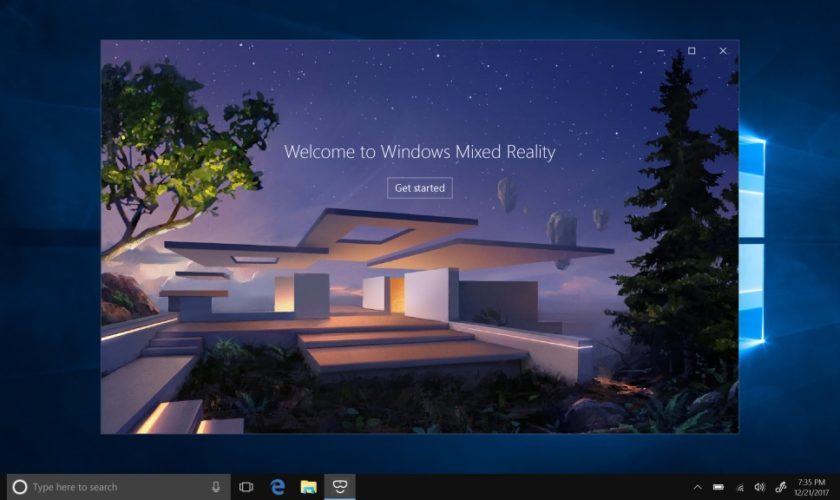This screenshot has height=500, width=840.
Task: Open Task View from taskbar
Action: [246, 487]
